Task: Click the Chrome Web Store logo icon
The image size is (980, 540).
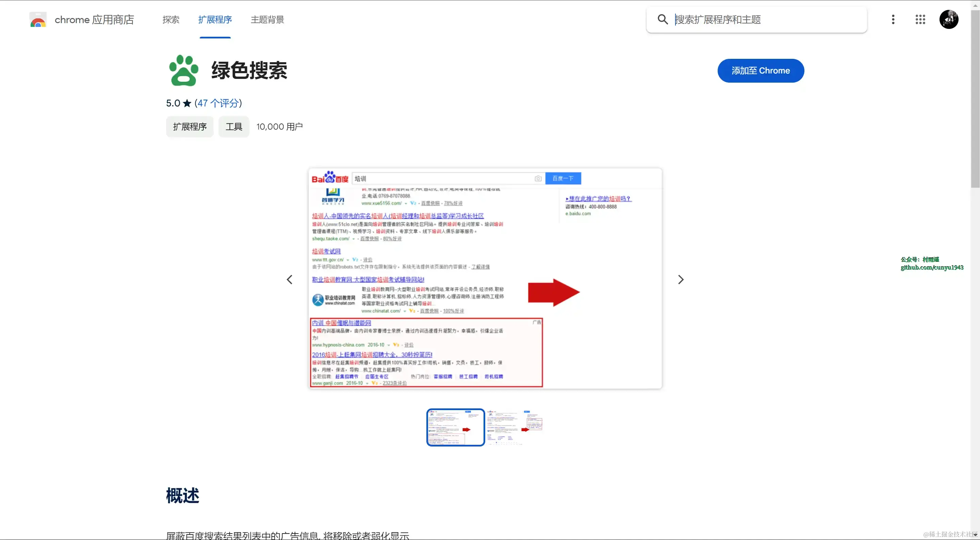Action: 38,20
